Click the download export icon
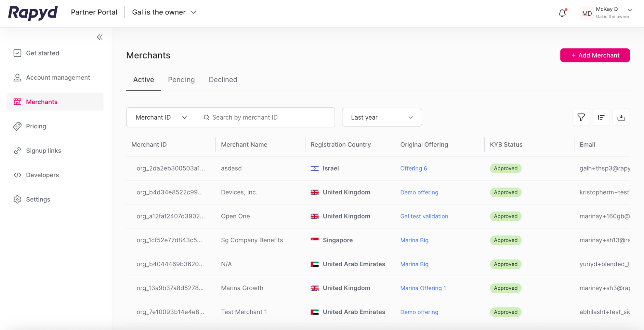 (x=621, y=117)
